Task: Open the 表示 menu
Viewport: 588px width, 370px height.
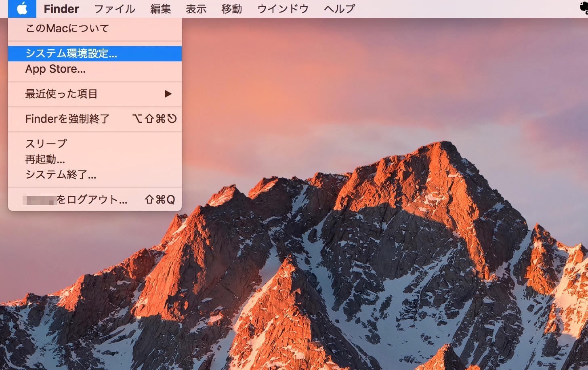Action: [x=196, y=8]
